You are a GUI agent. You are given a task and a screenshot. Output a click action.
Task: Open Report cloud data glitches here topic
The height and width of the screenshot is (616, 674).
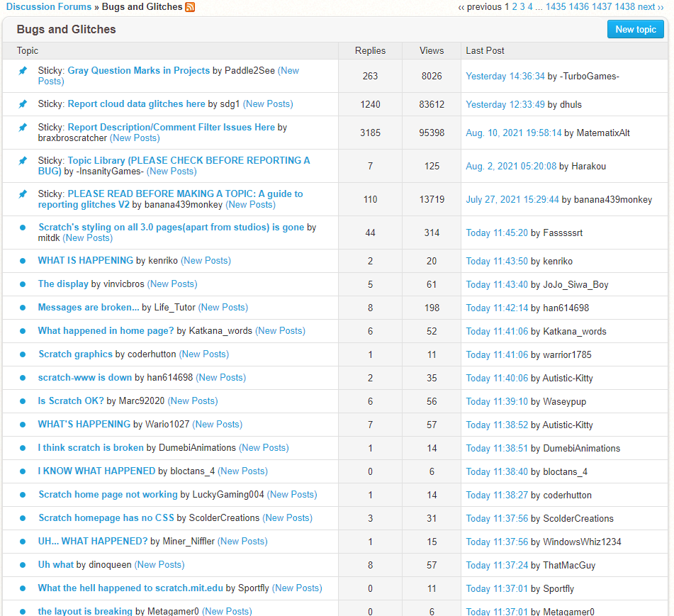click(x=136, y=104)
